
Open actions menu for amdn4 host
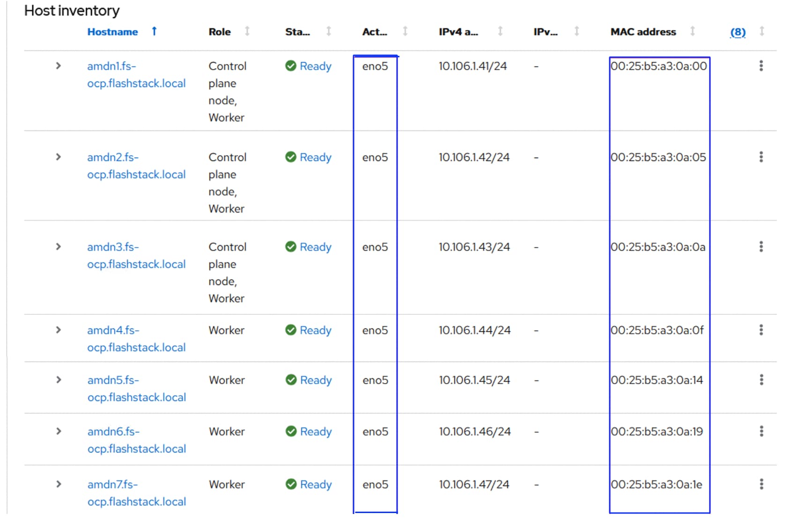tap(761, 330)
